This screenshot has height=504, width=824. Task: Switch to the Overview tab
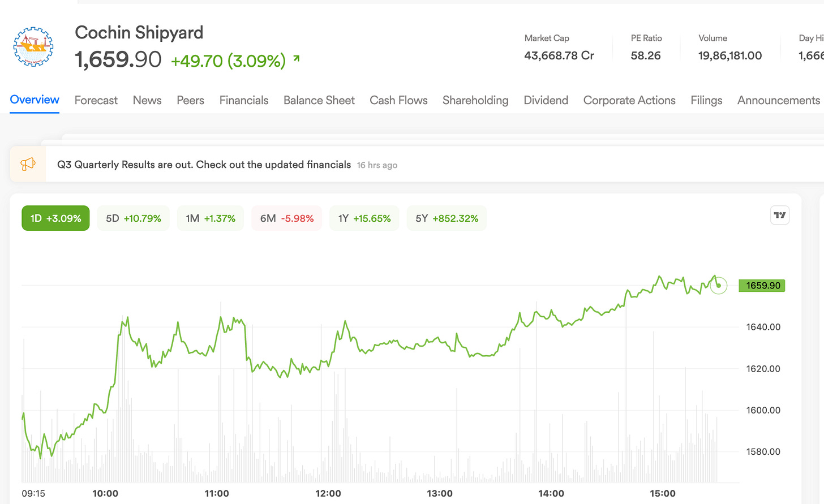coord(35,100)
